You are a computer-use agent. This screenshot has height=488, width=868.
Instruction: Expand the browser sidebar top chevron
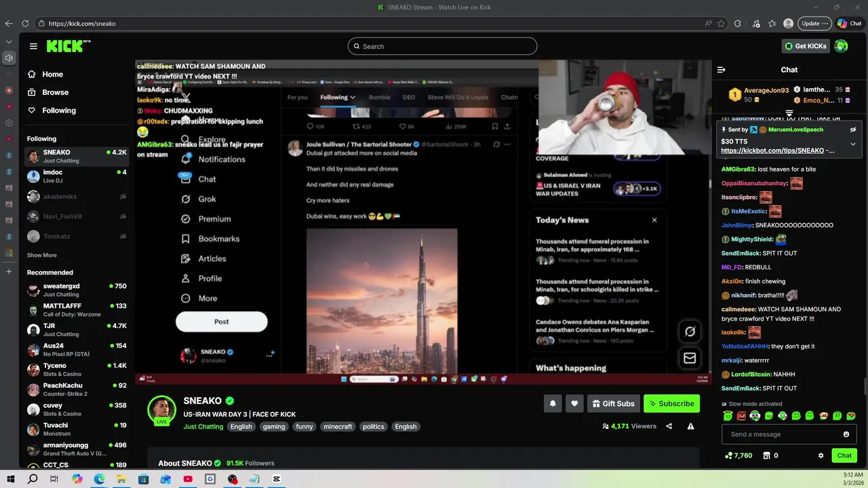tap(9, 41)
